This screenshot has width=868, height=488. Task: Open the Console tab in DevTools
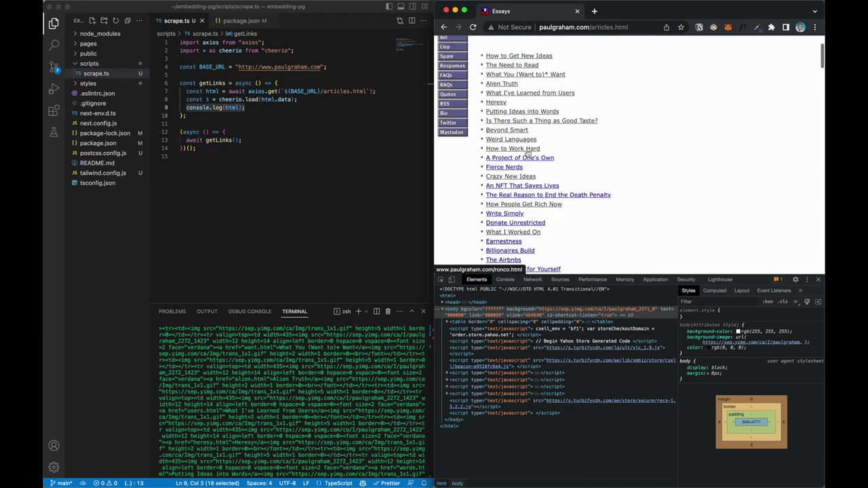pyautogui.click(x=505, y=279)
